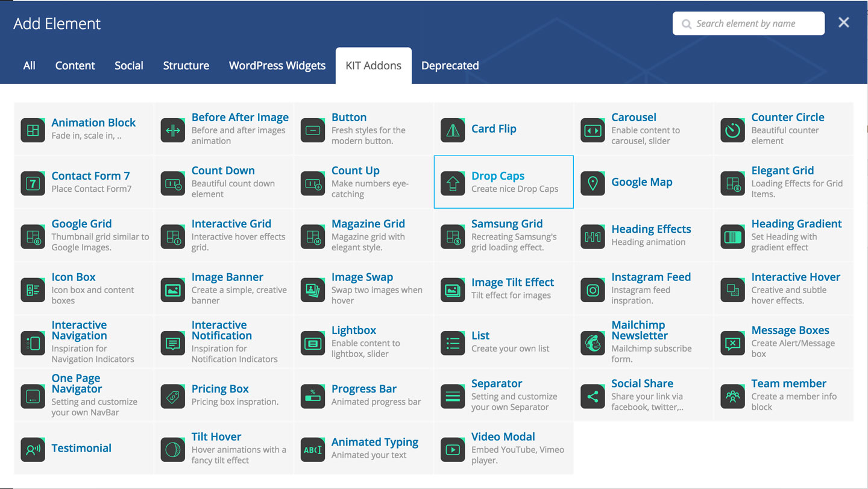Pick the Pricing Box tag icon
Viewport: 868px width, 489px height.
tap(172, 397)
